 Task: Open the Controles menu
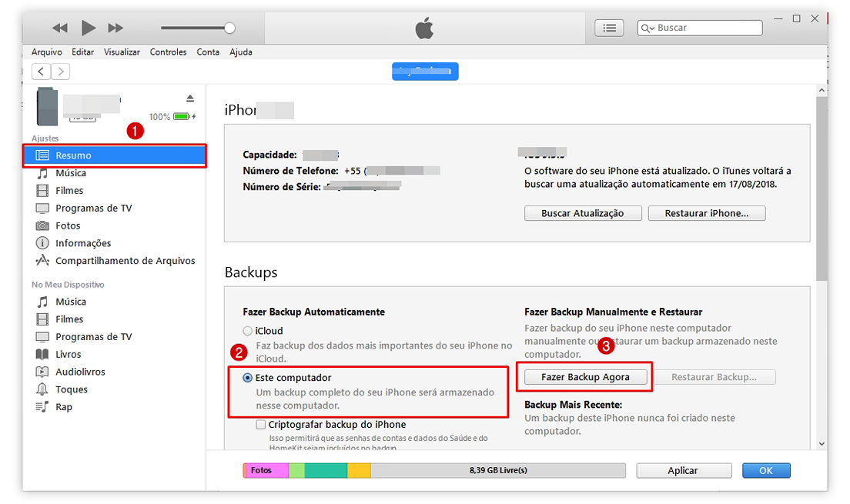pyautogui.click(x=168, y=52)
